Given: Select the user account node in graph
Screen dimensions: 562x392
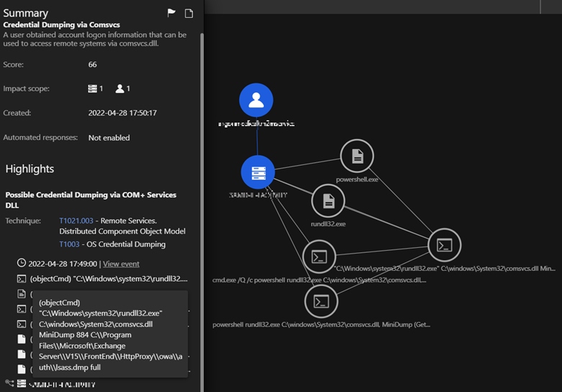Looking at the screenshot, I should click(x=256, y=101).
